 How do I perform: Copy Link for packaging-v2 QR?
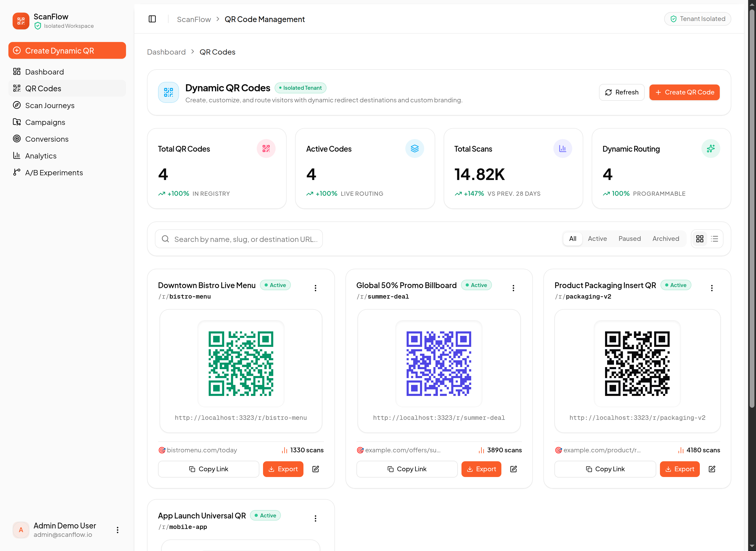tap(605, 469)
